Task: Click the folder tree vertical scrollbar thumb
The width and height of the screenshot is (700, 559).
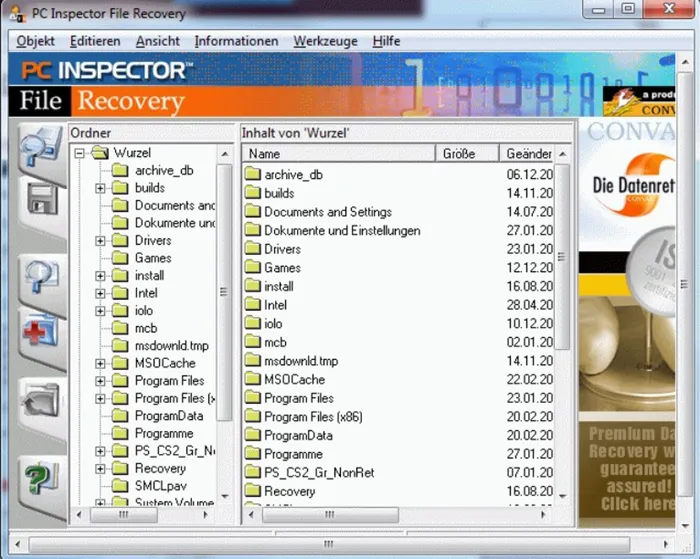Action: click(x=224, y=292)
